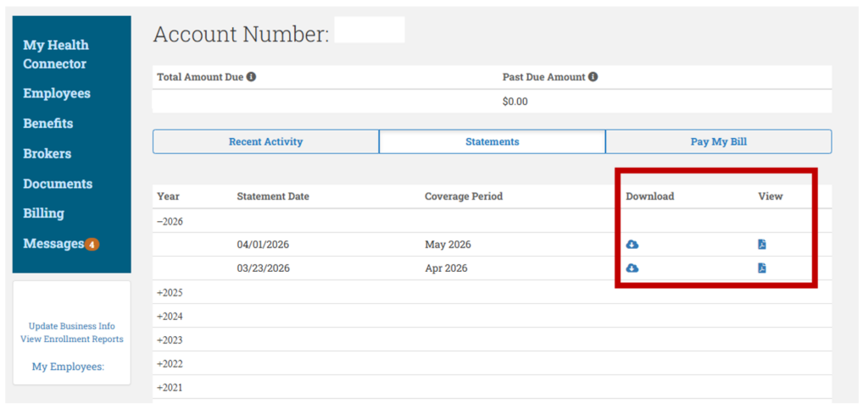
Task: Open the Brokers sidebar section
Action: 47,153
